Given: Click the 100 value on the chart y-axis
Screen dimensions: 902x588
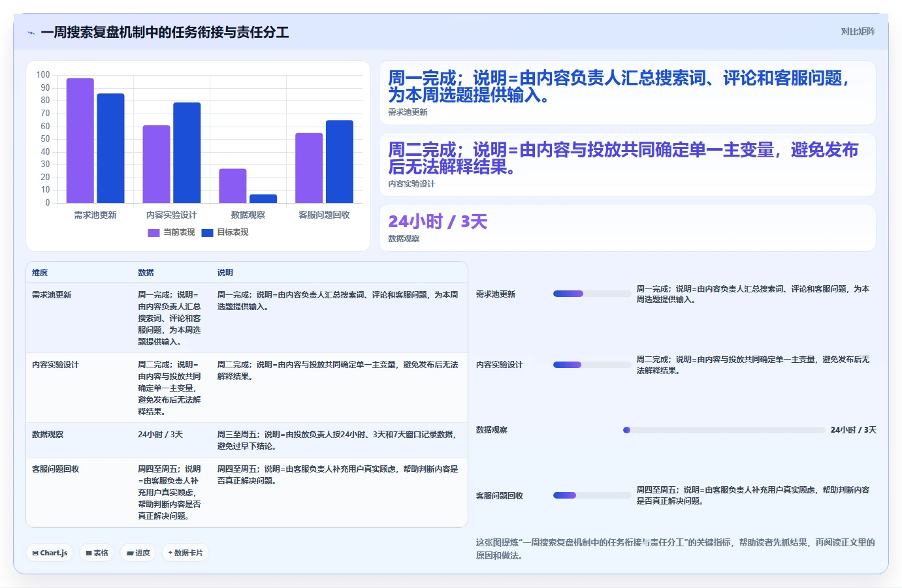Looking at the screenshot, I should pos(43,75).
